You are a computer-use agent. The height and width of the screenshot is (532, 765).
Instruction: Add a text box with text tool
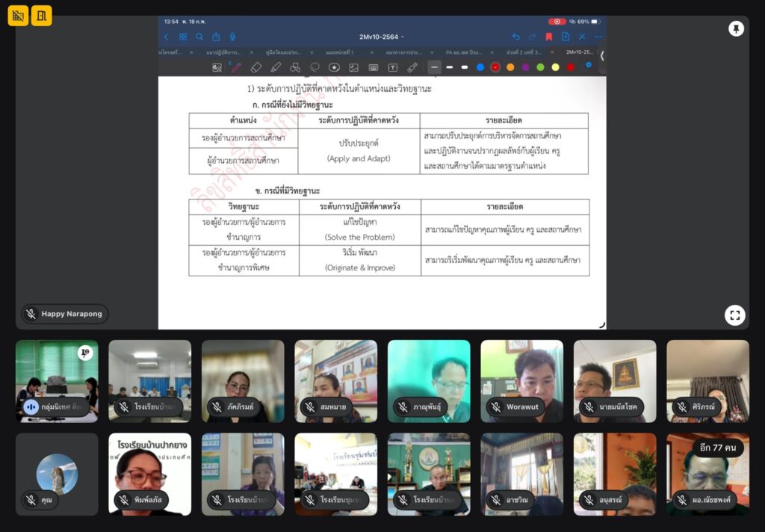pos(392,67)
